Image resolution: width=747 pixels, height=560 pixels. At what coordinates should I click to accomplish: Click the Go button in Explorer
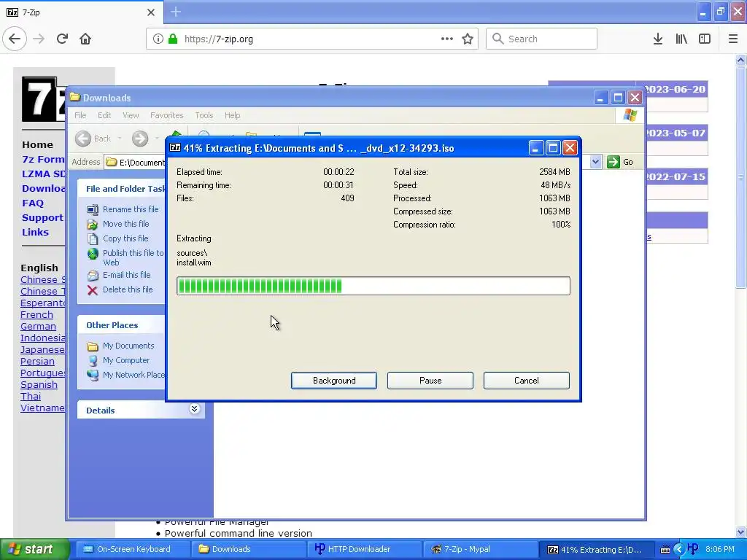click(x=620, y=162)
